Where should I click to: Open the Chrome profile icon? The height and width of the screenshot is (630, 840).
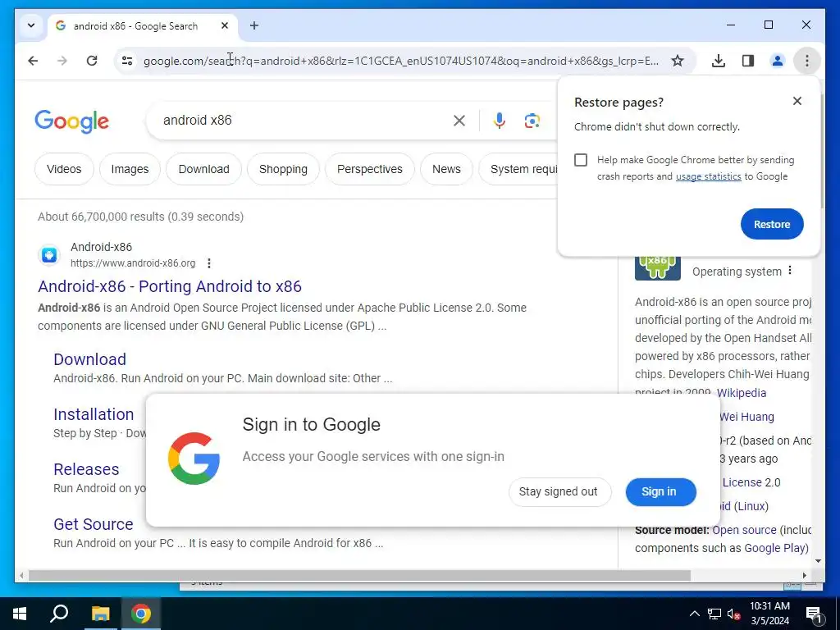point(778,61)
